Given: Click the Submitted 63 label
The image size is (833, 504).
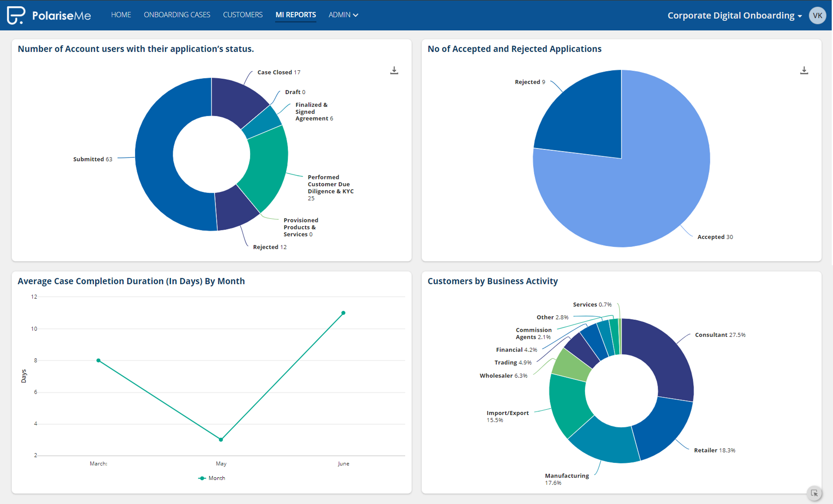Looking at the screenshot, I should [93, 159].
